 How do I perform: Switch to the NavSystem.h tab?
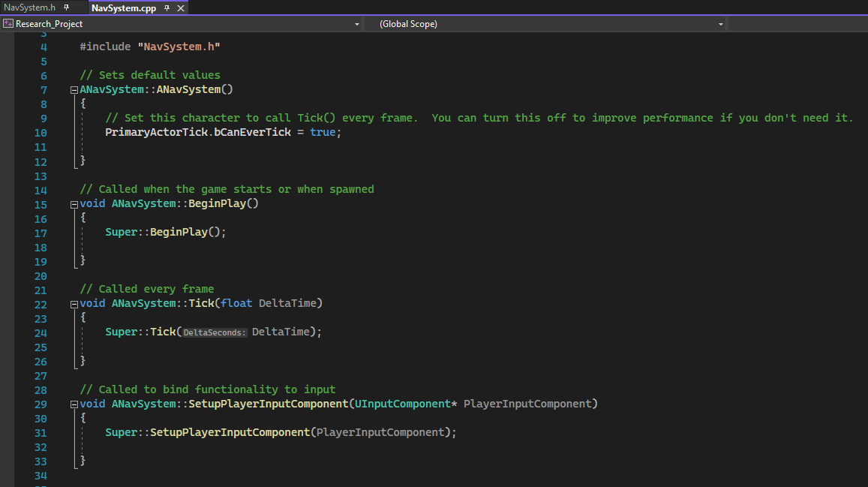point(30,7)
